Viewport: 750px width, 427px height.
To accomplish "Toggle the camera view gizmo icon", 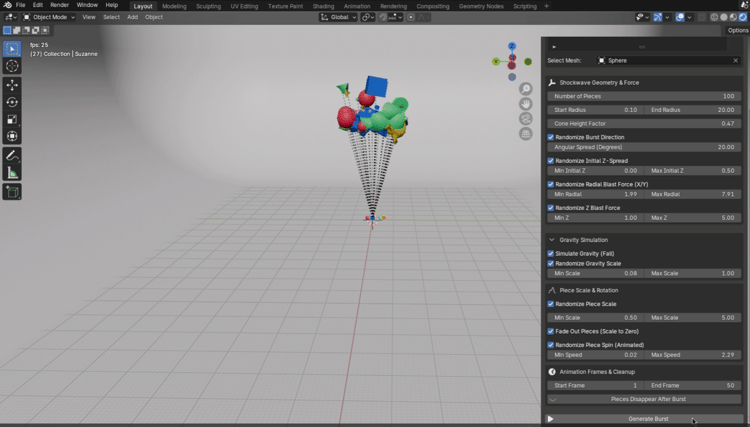I will 526,119.
